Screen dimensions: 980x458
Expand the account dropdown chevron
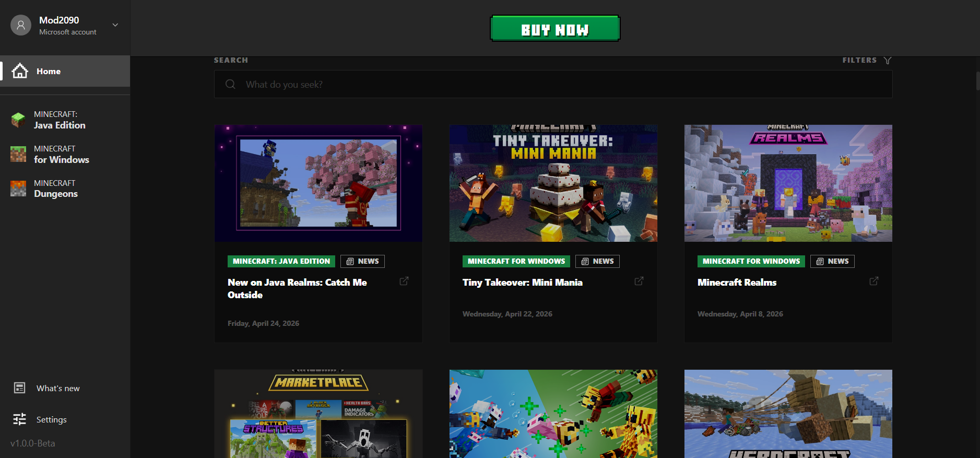(115, 25)
